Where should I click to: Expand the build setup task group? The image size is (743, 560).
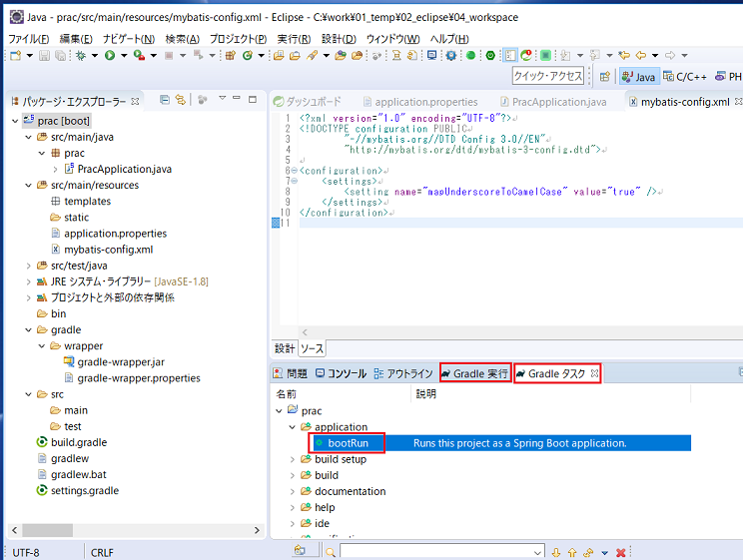[293, 459]
